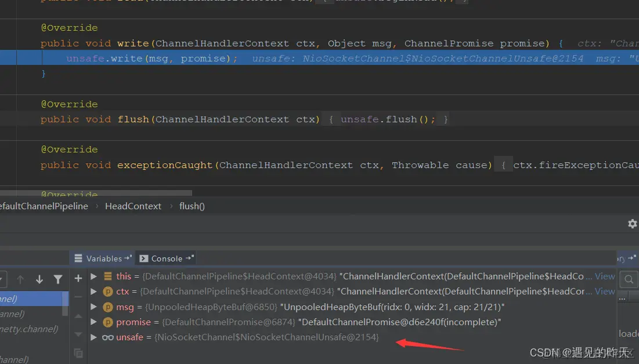
Task: Expand the 'msg' variable node
Action: click(x=93, y=307)
